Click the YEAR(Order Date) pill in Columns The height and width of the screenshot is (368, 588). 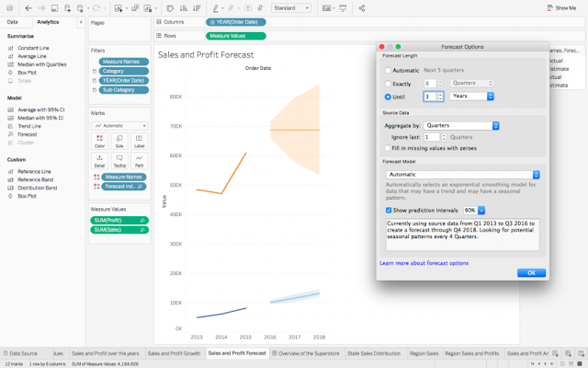236,22
